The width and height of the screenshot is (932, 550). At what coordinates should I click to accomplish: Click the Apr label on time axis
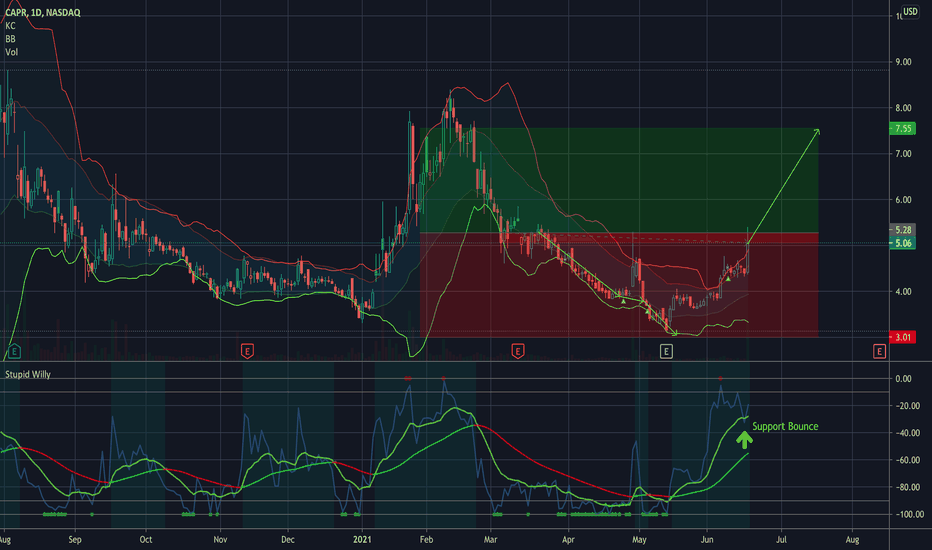[x=568, y=540]
